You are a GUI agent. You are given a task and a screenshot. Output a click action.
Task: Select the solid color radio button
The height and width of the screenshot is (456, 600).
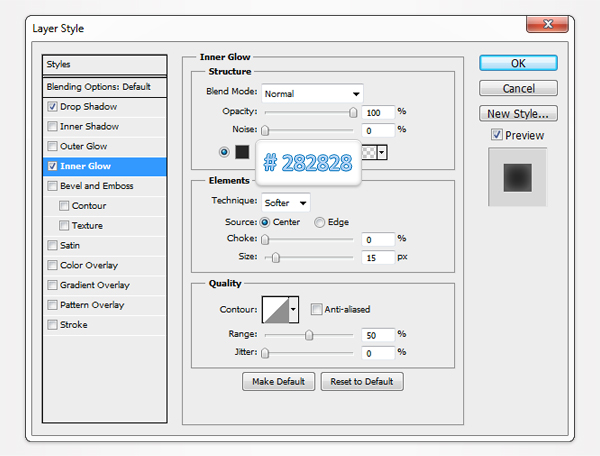point(224,152)
